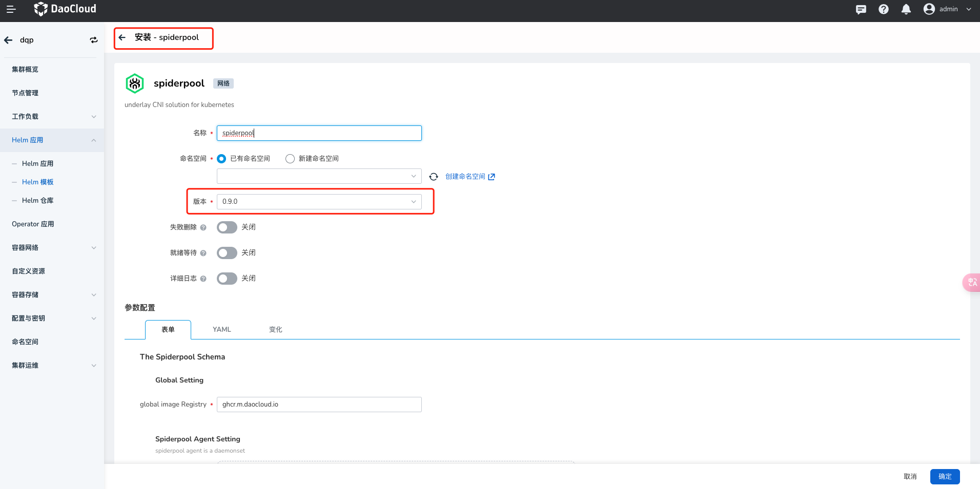The image size is (980, 489).
Task: Switch to the YAML tab
Action: (x=222, y=329)
